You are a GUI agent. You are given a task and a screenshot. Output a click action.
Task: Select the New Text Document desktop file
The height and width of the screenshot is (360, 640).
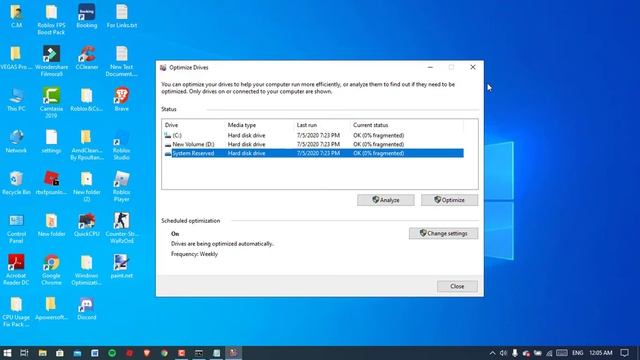(122, 61)
